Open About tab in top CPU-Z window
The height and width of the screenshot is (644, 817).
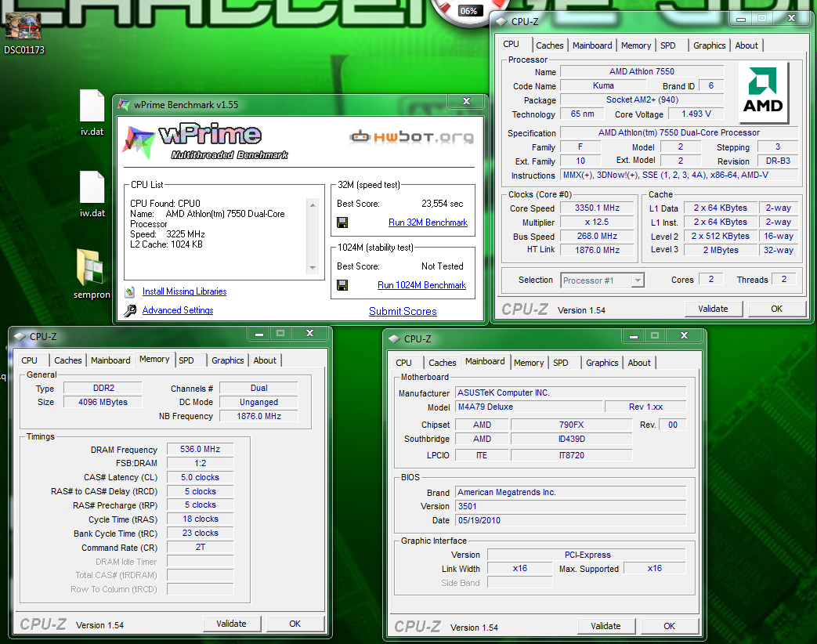tap(747, 45)
